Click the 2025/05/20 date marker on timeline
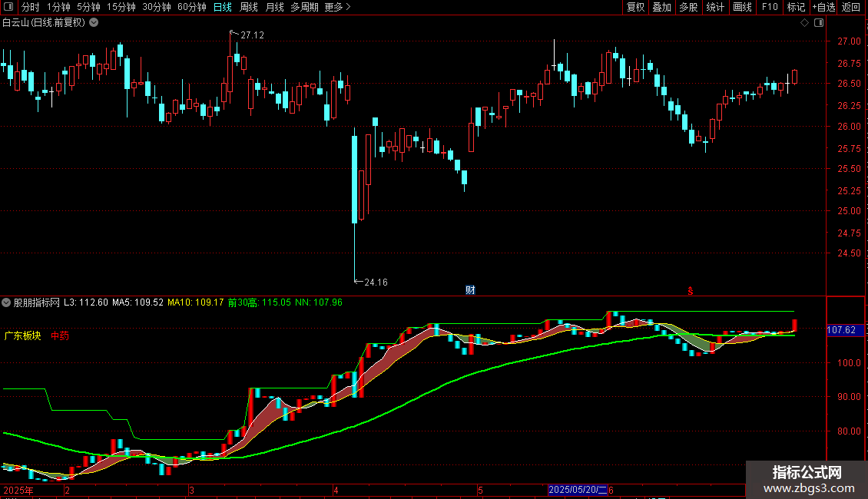This screenshot has height=499, width=868. click(x=578, y=490)
